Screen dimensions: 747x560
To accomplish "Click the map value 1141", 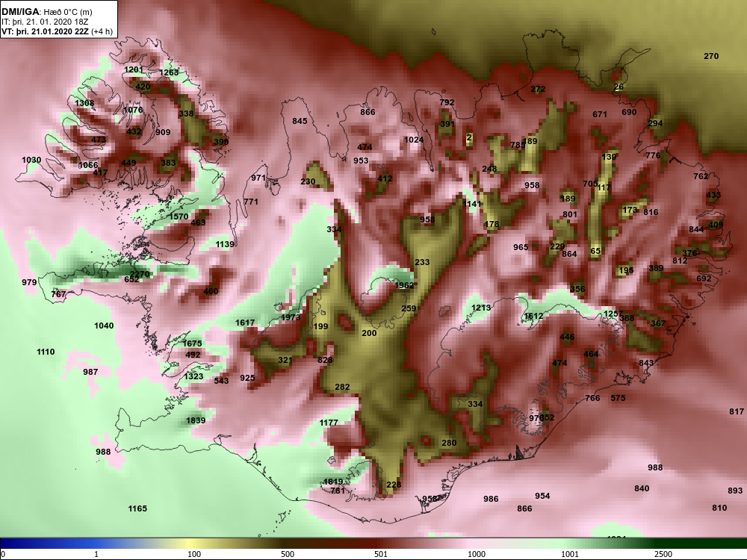I will coord(473,203).
